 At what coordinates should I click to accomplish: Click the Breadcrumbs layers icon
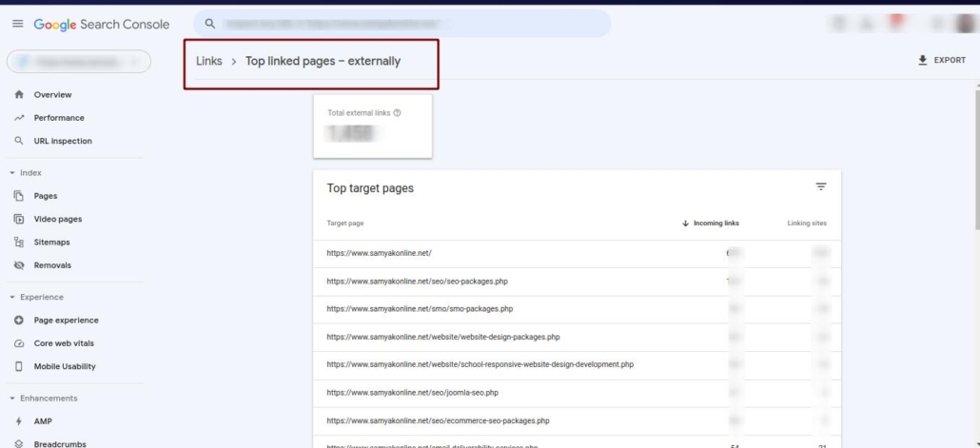(19, 444)
